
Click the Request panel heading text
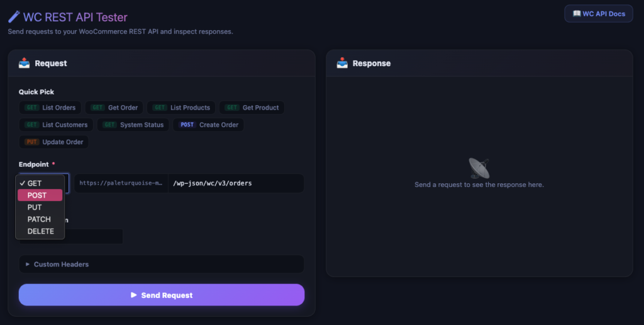point(51,64)
